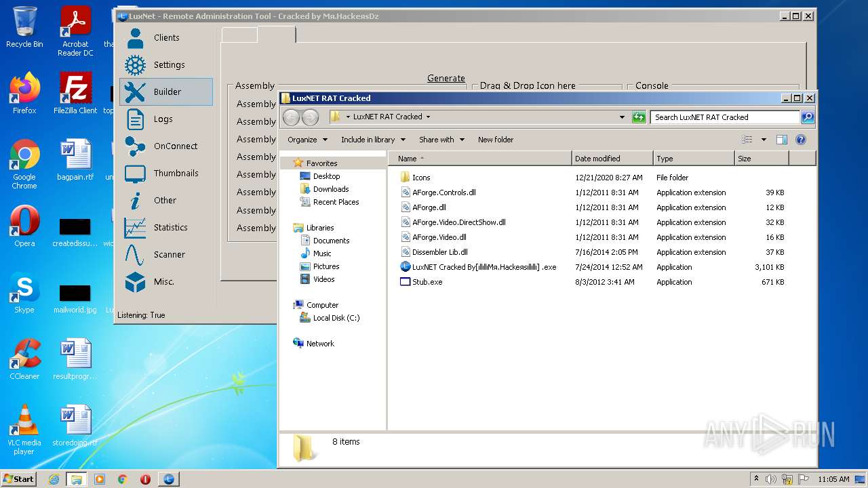The height and width of the screenshot is (488, 868).
Task: Open view options dropdown arrow
Action: click(x=764, y=140)
